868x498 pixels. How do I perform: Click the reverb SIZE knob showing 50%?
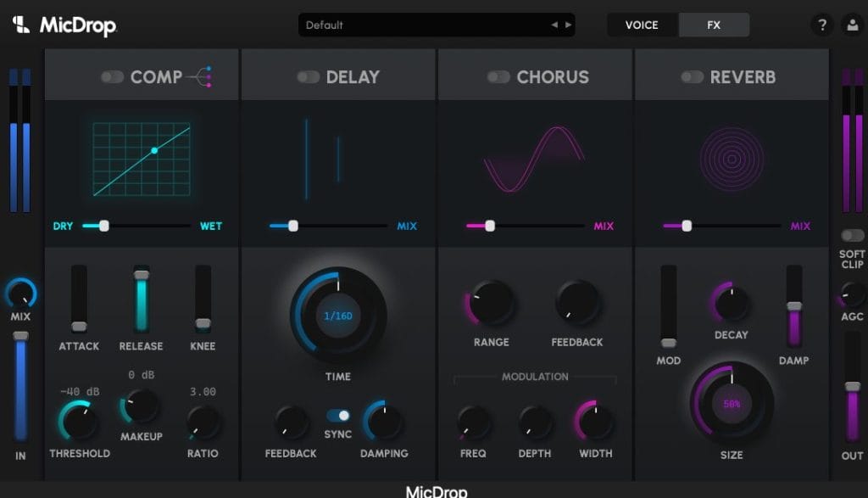(x=732, y=404)
